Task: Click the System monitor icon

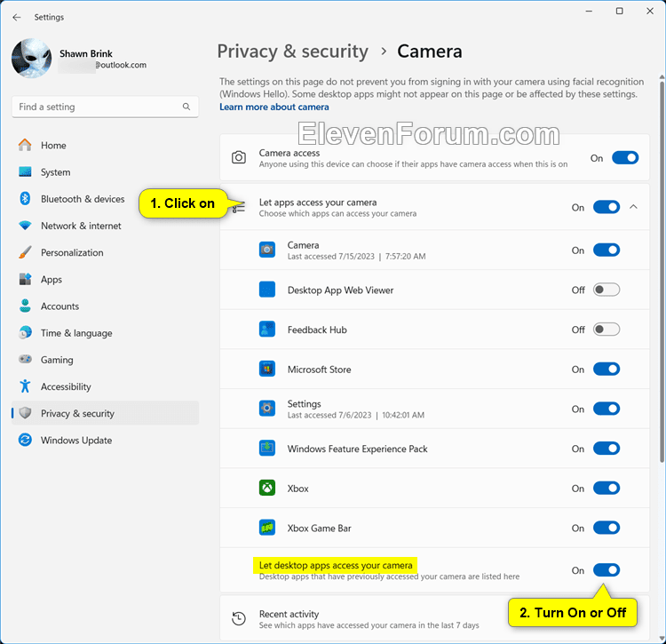Action: [x=25, y=172]
